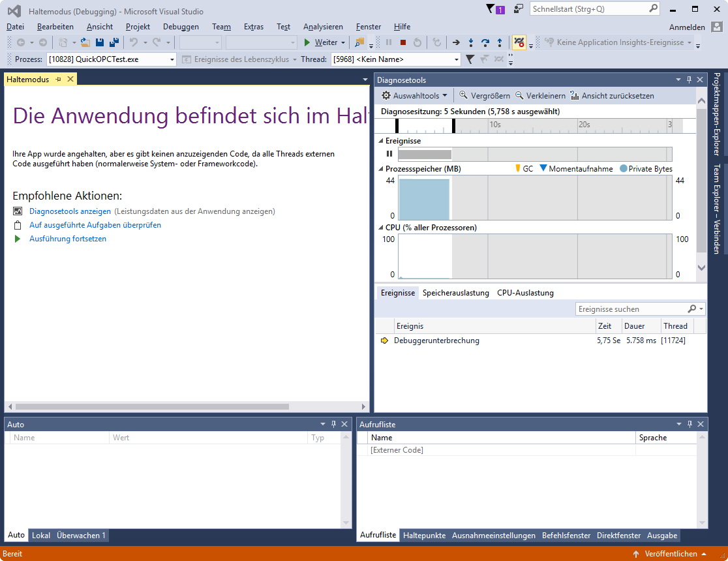This screenshot has height=561, width=728.
Task: Select the Debuggerunterbrechung event row
Action: (x=540, y=341)
